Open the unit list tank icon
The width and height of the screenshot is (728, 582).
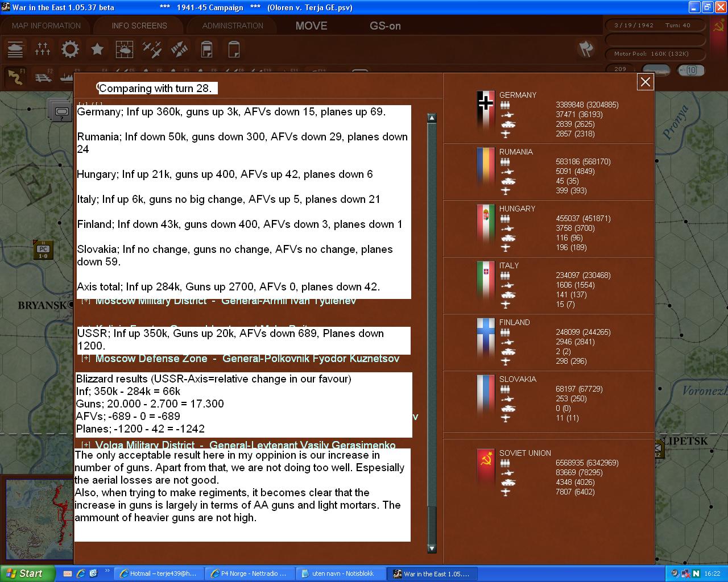pos(15,49)
